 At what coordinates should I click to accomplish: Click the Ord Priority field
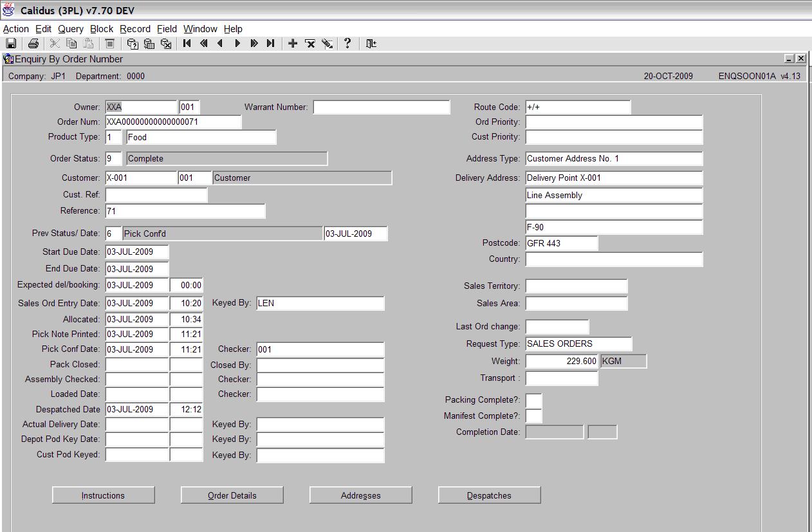point(614,122)
